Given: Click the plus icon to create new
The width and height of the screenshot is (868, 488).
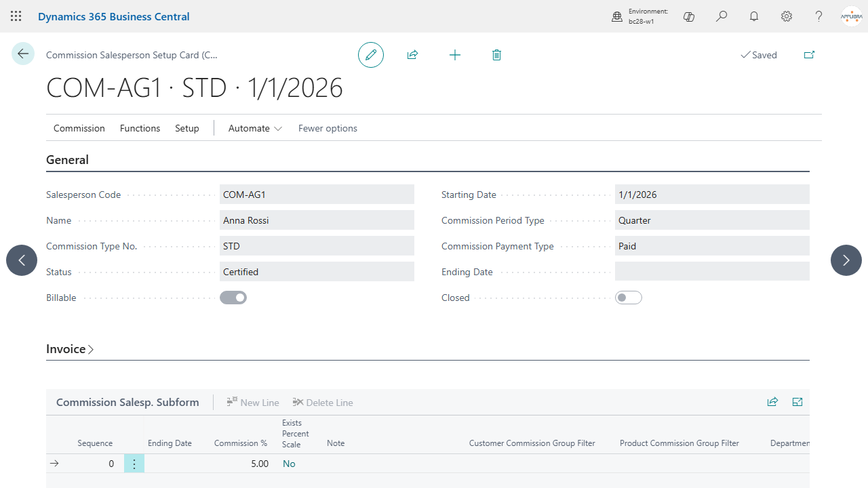Looking at the screenshot, I should click(x=455, y=55).
